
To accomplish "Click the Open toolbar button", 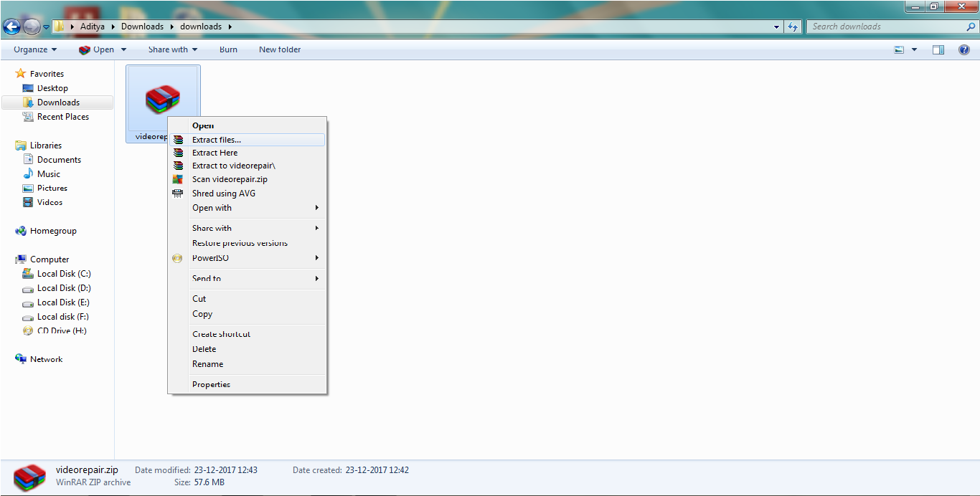I will [x=98, y=49].
